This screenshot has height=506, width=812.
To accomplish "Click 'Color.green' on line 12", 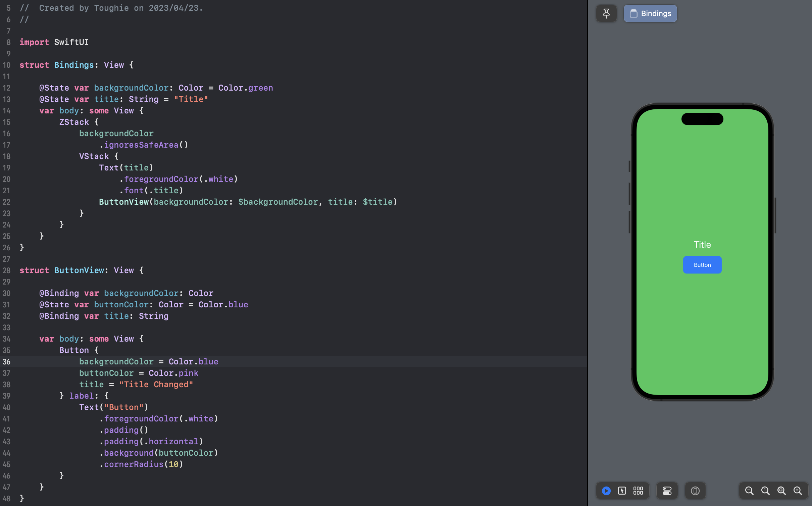I will coord(246,88).
